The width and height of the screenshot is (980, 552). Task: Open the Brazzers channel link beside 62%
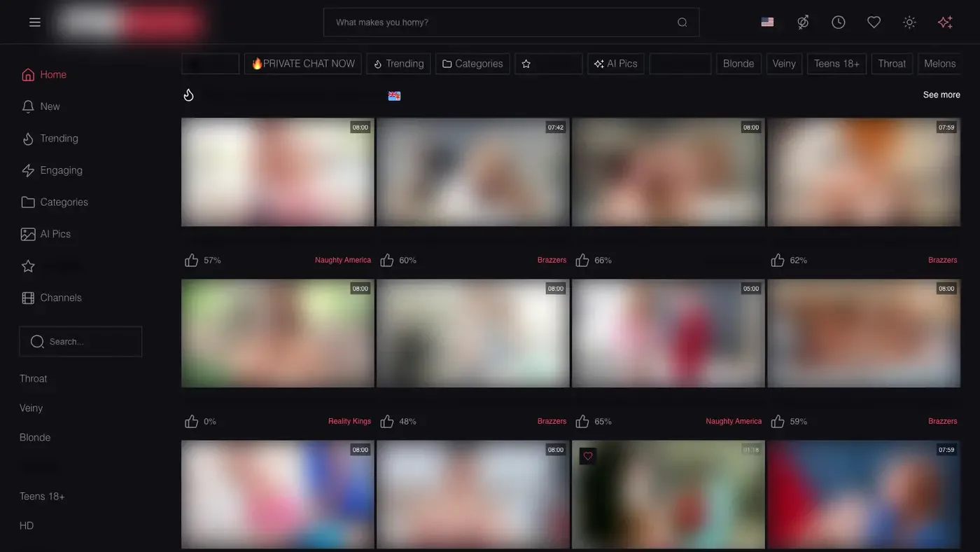tap(942, 260)
